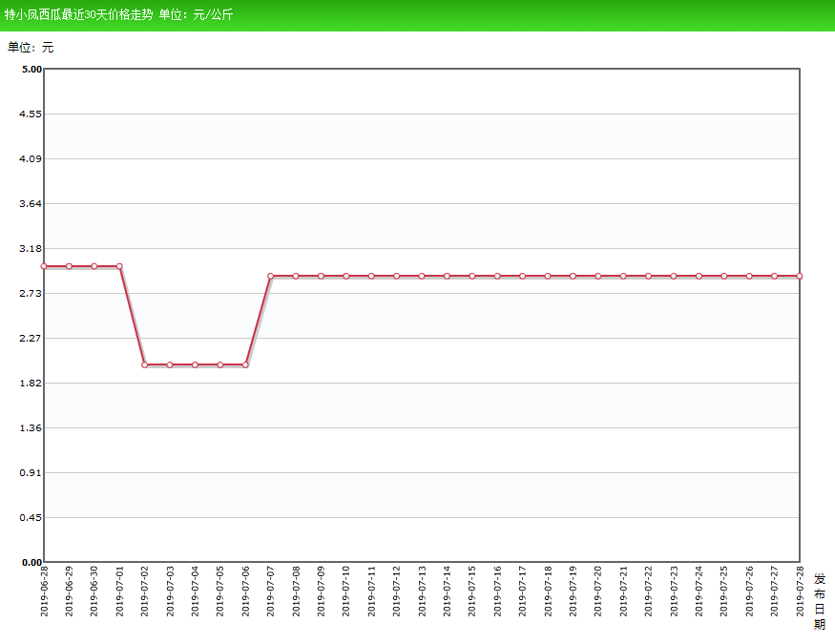Click the y-axis value 2.27

point(31,338)
